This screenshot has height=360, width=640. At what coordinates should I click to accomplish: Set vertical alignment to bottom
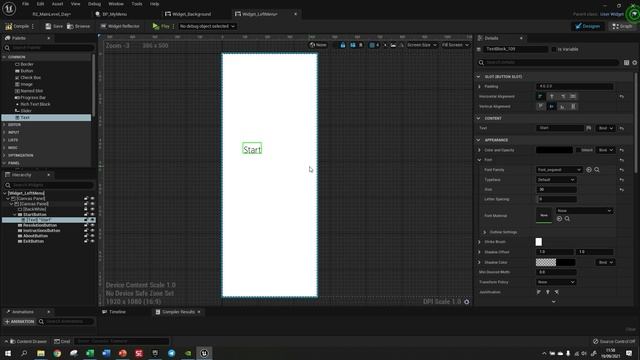point(562,107)
